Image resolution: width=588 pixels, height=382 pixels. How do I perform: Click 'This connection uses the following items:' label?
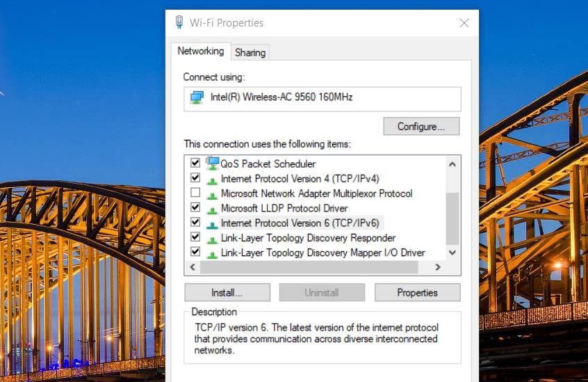(268, 144)
